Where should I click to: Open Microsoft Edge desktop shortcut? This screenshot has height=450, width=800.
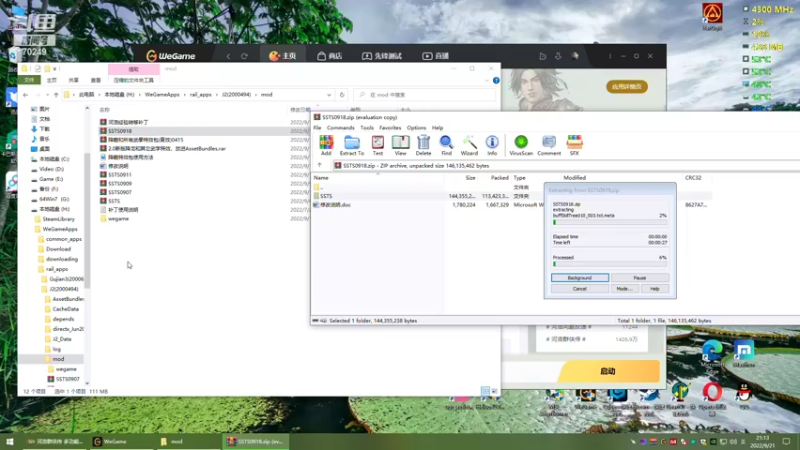[712, 354]
